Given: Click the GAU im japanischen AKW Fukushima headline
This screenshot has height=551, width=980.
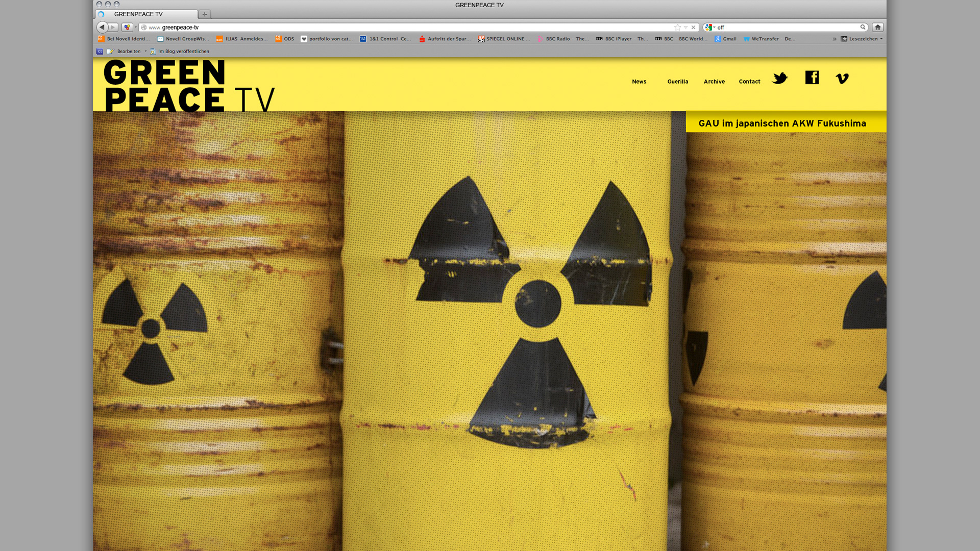Looking at the screenshot, I should pos(782,123).
